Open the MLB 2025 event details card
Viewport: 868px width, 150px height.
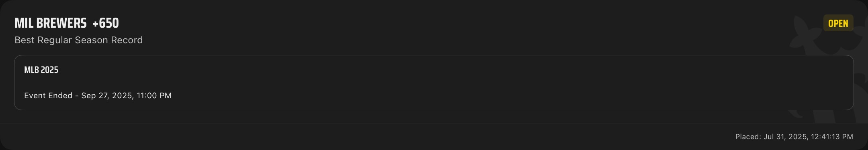pos(434,83)
